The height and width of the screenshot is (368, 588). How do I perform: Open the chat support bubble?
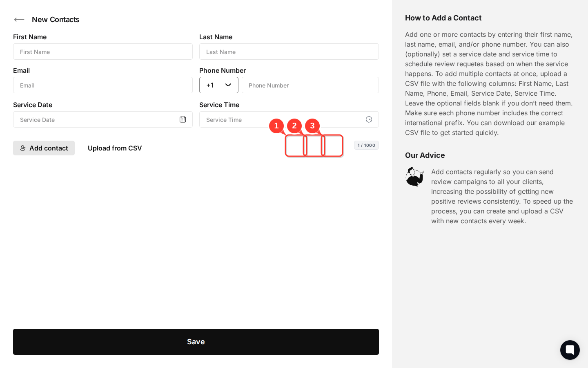[570, 350]
